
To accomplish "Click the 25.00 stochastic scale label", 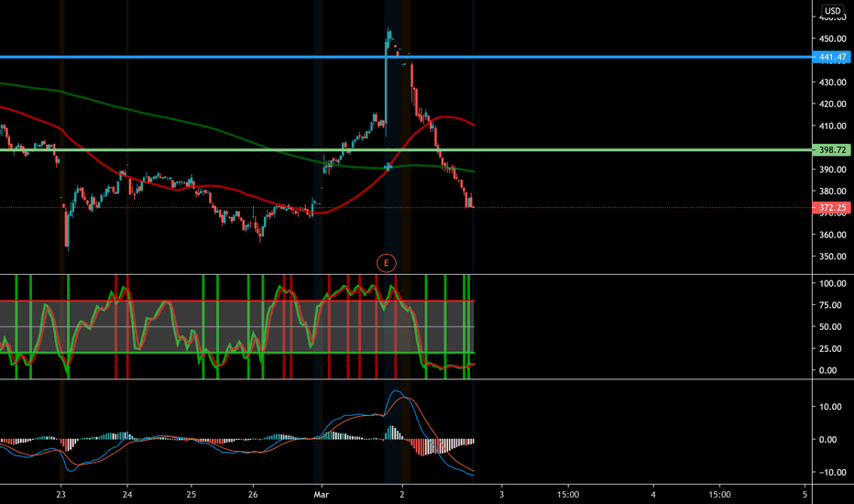I will point(833,349).
